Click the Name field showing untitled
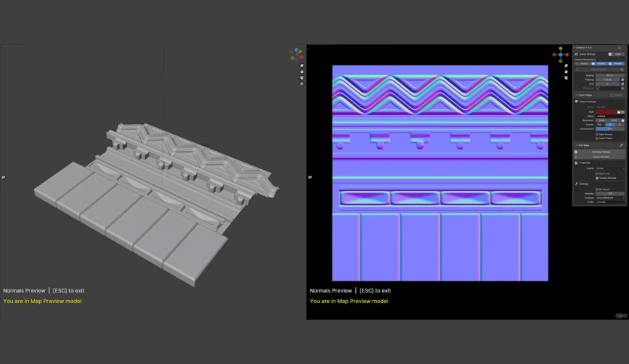Viewport: 629px width, 364px height. pyautogui.click(x=610, y=117)
